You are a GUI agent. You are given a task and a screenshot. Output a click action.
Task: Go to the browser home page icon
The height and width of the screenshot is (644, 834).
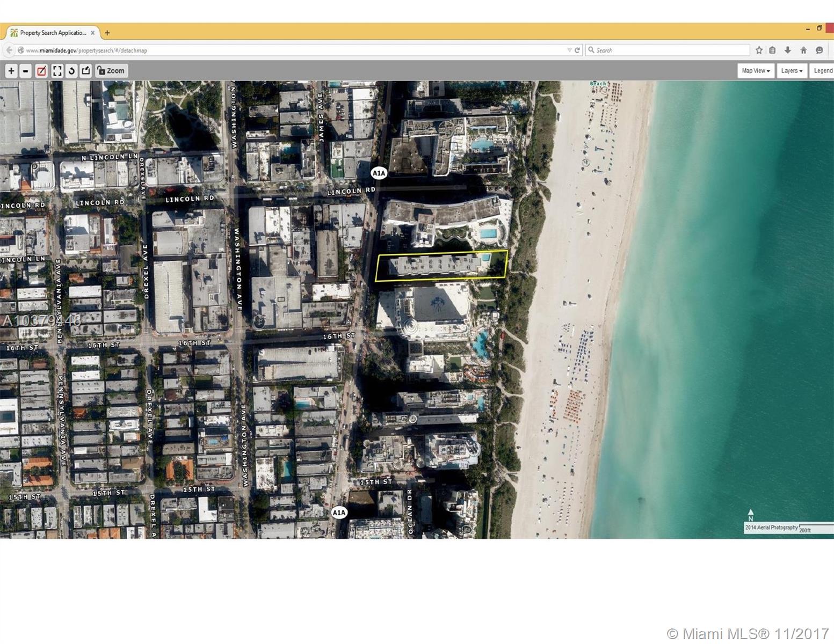[803, 50]
